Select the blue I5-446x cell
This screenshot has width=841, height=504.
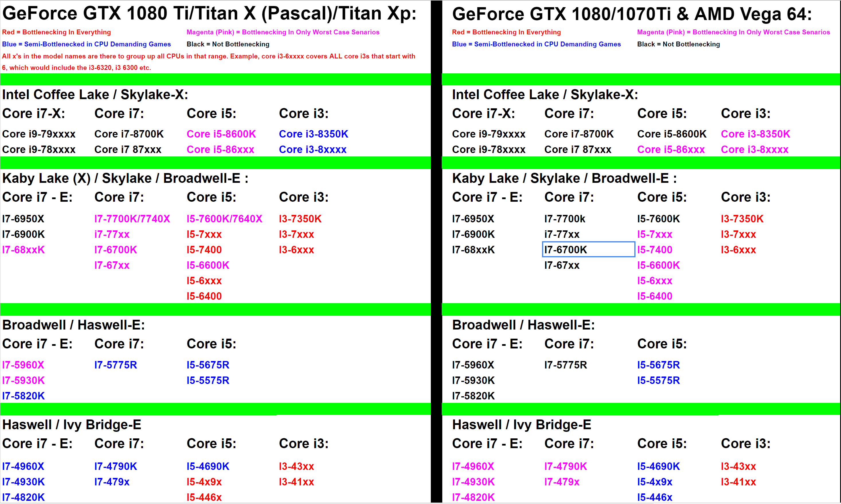coord(654,497)
